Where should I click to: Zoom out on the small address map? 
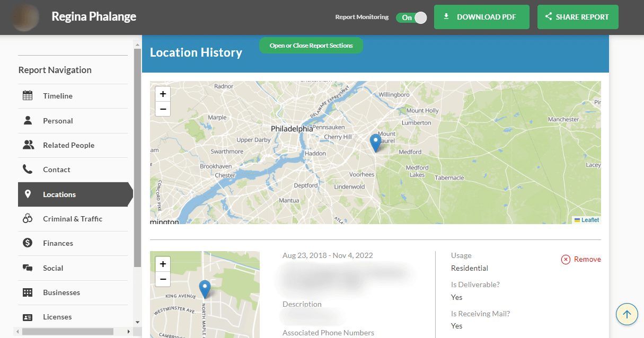(x=163, y=279)
